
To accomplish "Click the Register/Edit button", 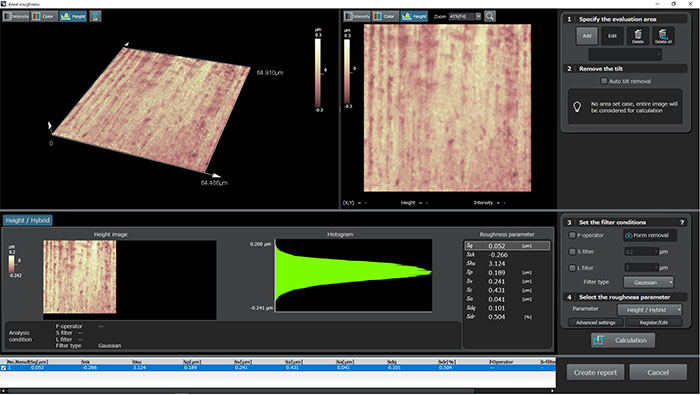I will pyautogui.click(x=654, y=322).
